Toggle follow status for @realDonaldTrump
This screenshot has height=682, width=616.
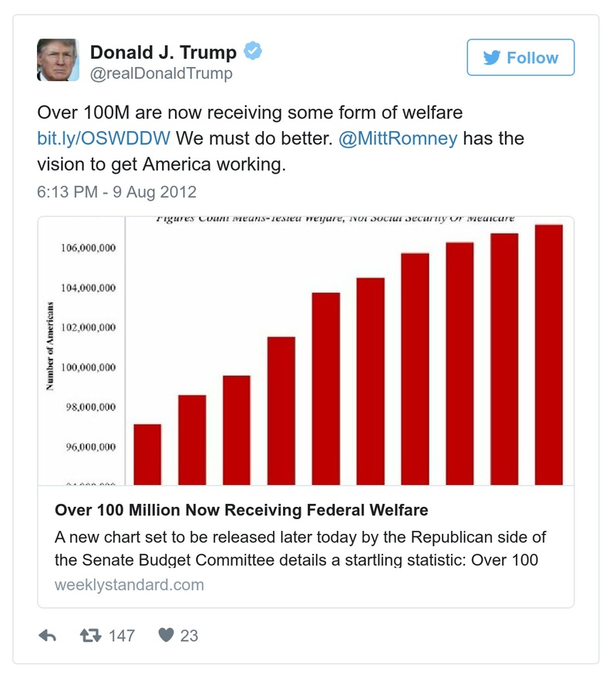[x=520, y=57]
